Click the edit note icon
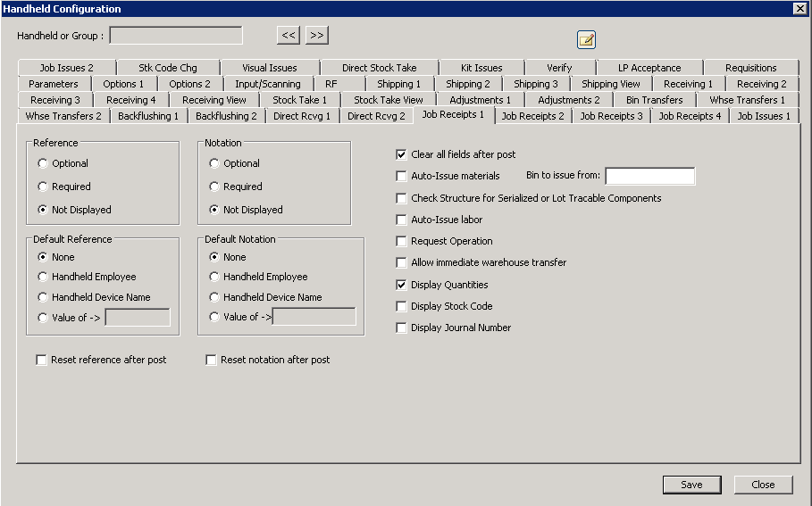The width and height of the screenshot is (812, 506). coord(586,39)
